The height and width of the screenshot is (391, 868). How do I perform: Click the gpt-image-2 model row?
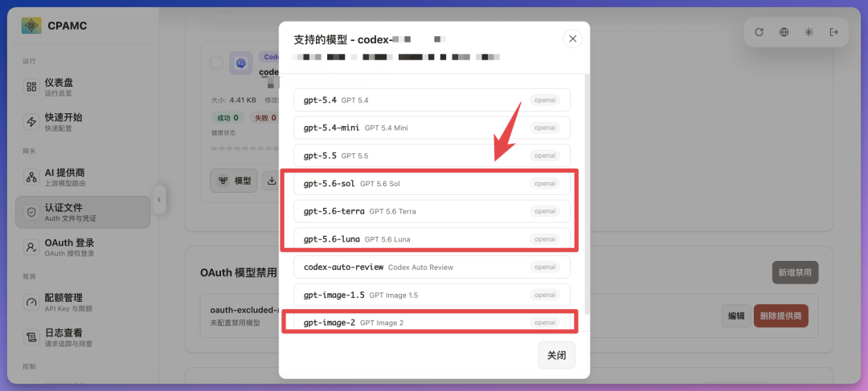click(x=432, y=323)
